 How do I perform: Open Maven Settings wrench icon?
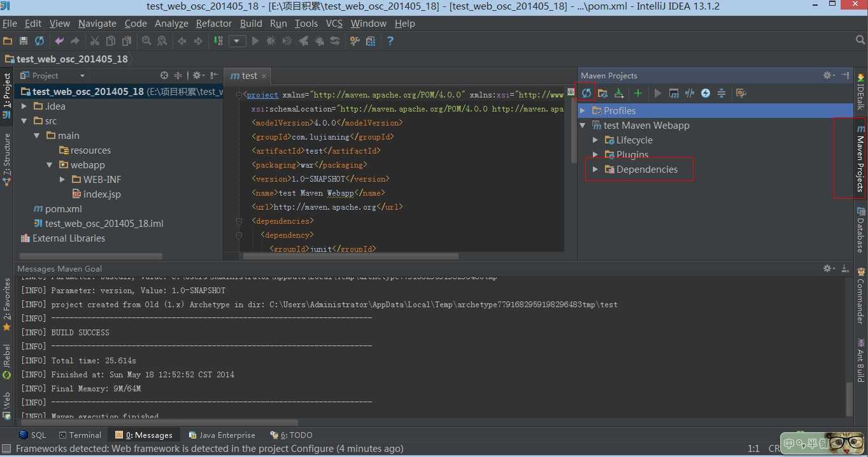(x=740, y=93)
